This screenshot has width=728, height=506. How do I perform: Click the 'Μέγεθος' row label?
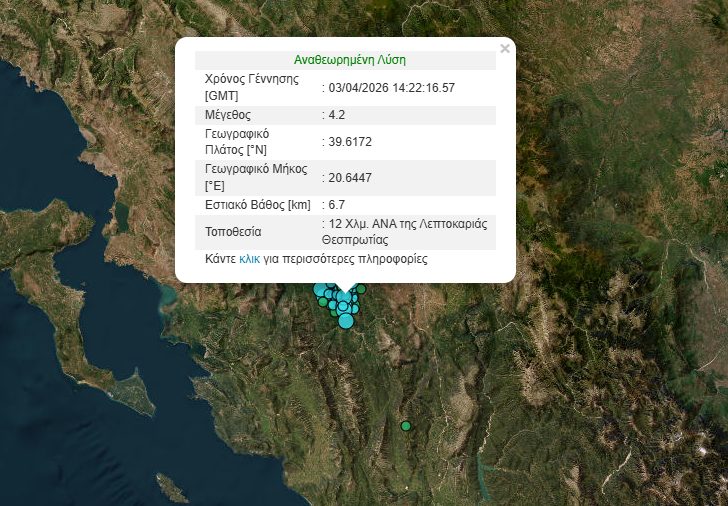click(x=227, y=115)
